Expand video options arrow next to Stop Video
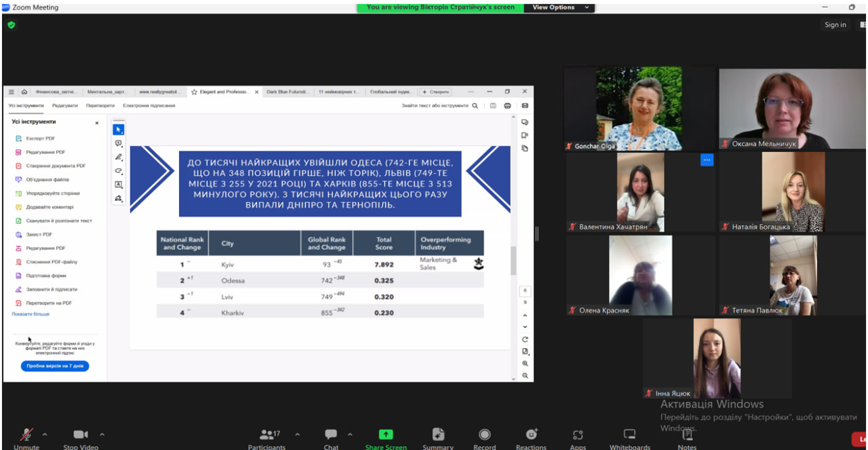 [x=102, y=434]
